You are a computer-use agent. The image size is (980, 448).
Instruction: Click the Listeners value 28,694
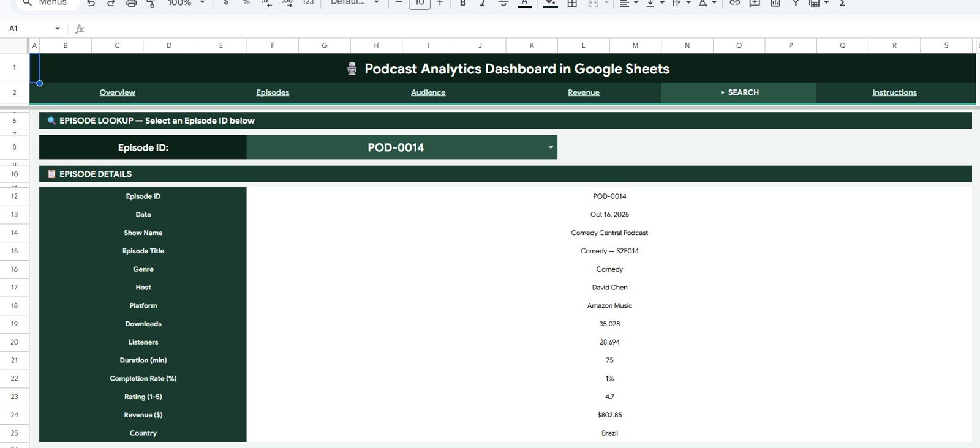point(609,342)
